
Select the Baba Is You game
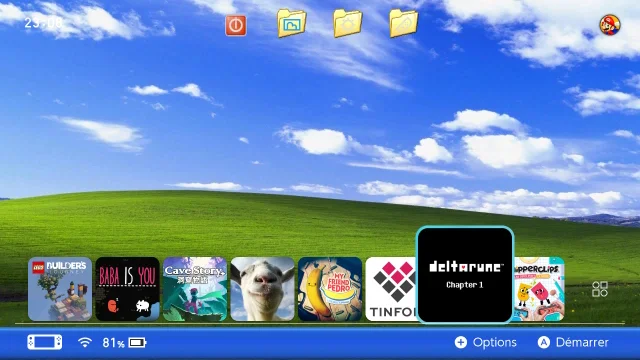pos(127,289)
